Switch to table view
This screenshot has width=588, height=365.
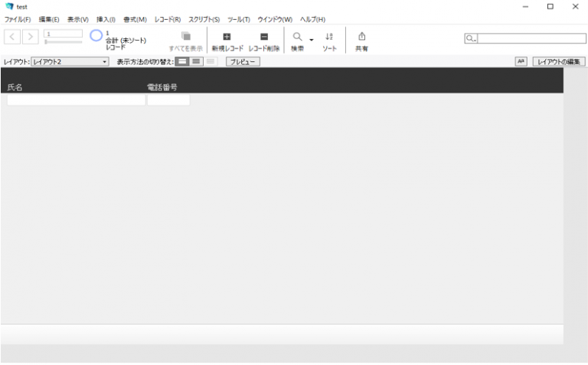[x=210, y=61]
